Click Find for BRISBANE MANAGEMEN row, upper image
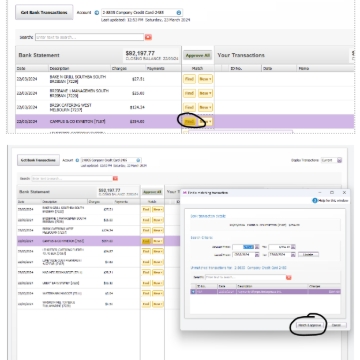Screen dimensions: 360x360 [189, 93]
